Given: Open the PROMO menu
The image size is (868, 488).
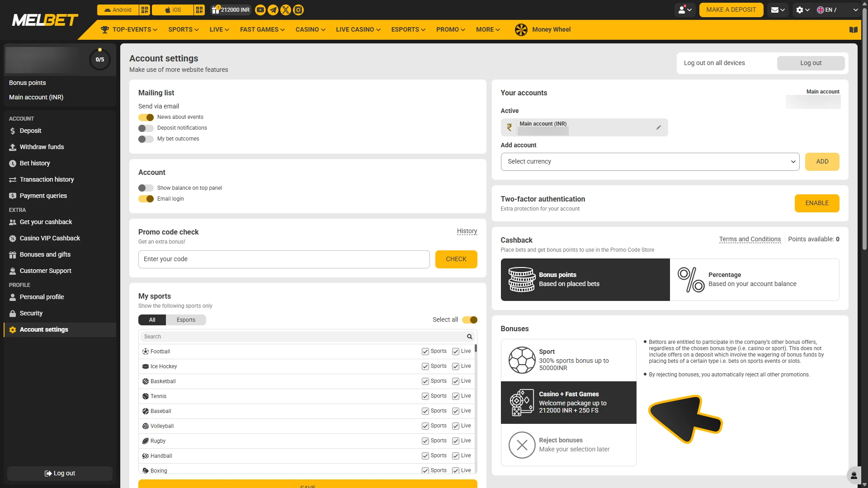Looking at the screenshot, I should [451, 30].
